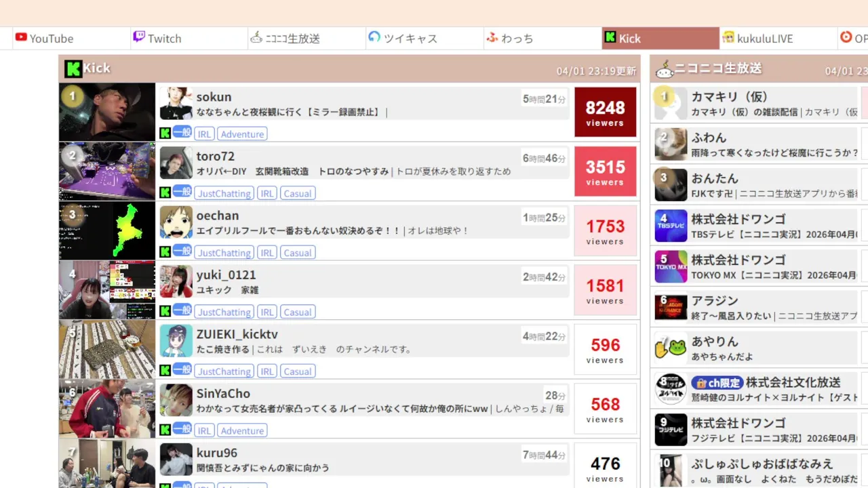The height and width of the screenshot is (488, 868).
Task: Open the ZUIEKI_kicktv channel name link
Action: click(x=237, y=334)
